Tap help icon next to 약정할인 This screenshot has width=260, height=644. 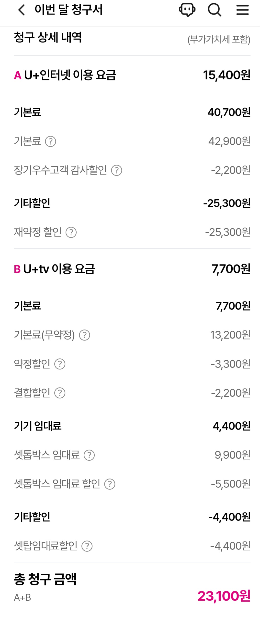coord(60,364)
